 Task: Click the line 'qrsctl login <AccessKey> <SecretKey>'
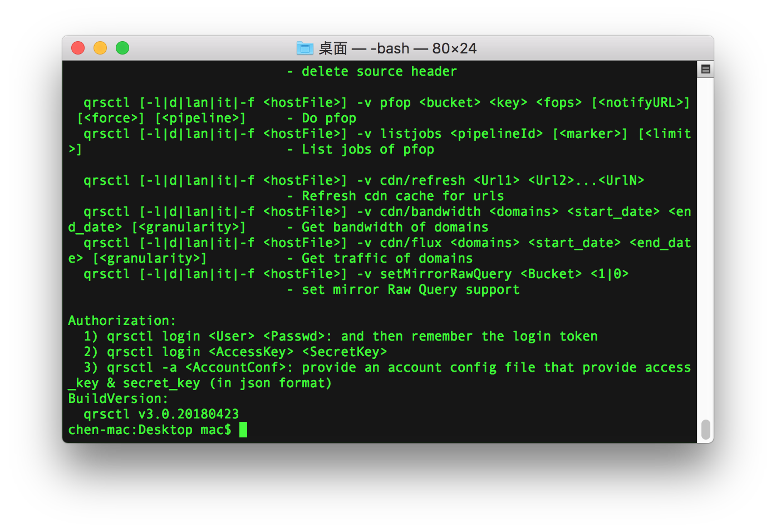pos(235,352)
